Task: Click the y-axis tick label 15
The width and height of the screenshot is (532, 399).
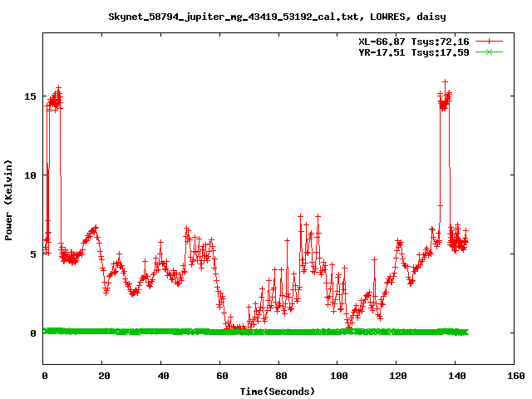Action: (x=30, y=96)
